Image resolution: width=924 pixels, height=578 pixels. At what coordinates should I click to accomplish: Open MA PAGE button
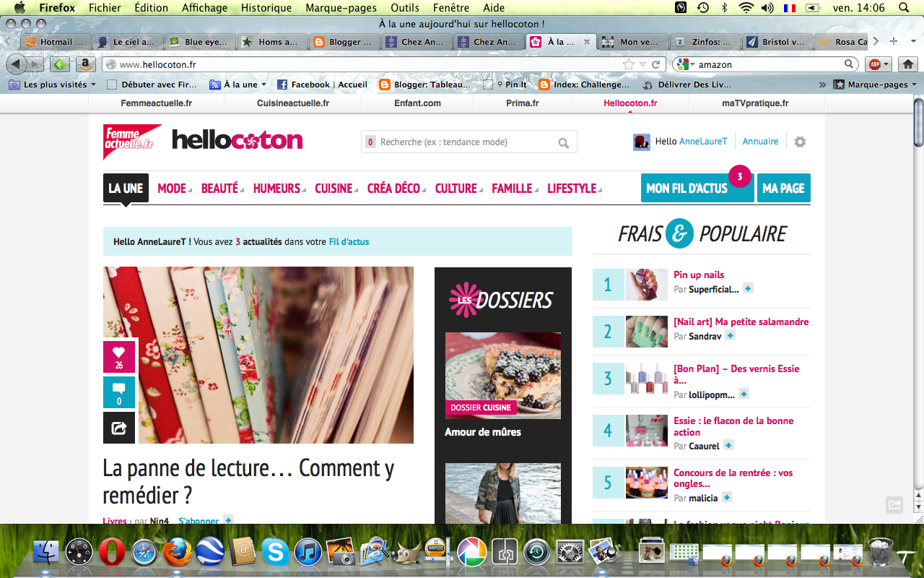pyautogui.click(x=783, y=188)
